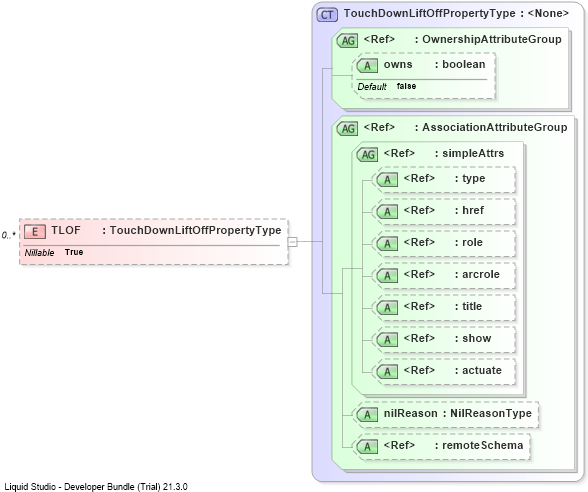The width and height of the screenshot is (588, 492).
Task: Select the complex type header title
Action: (456, 14)
